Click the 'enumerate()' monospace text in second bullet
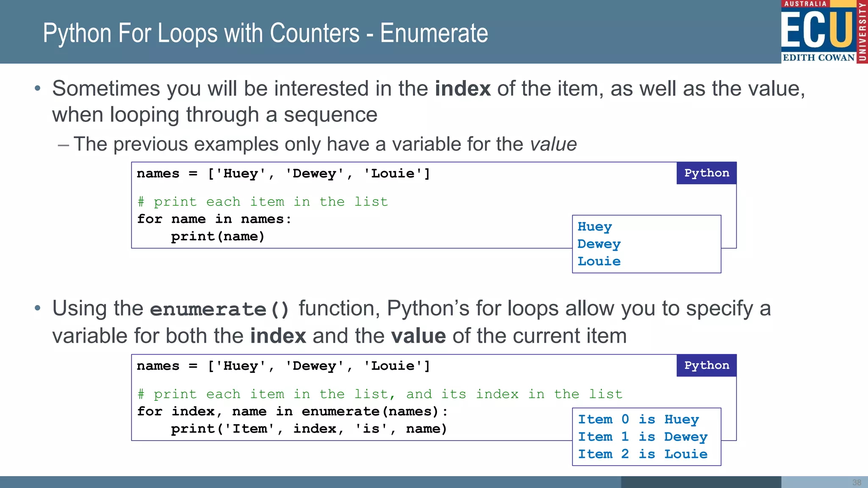The width and height of the screenshot is (868, 488). click(x=220, y=309)
